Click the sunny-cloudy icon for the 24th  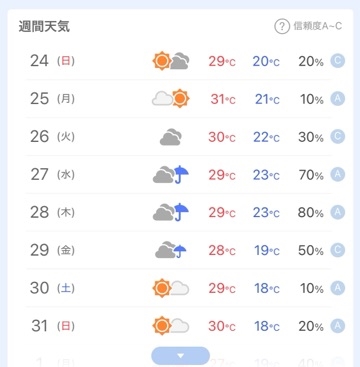tap(171, 61)
